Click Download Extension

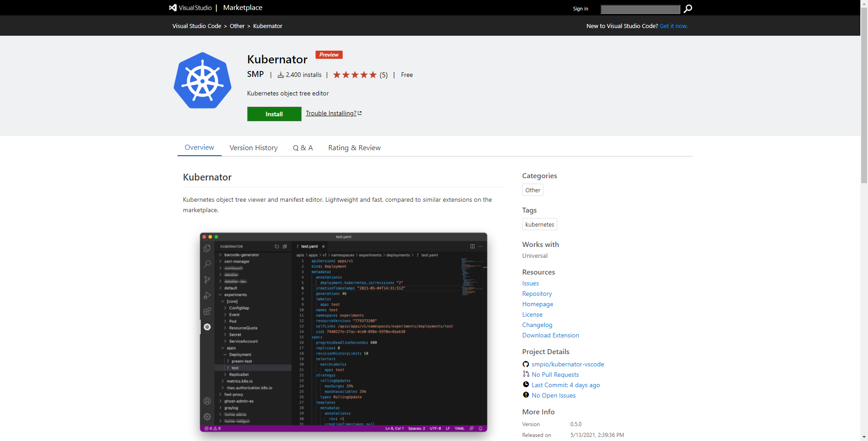click(551, 335)
